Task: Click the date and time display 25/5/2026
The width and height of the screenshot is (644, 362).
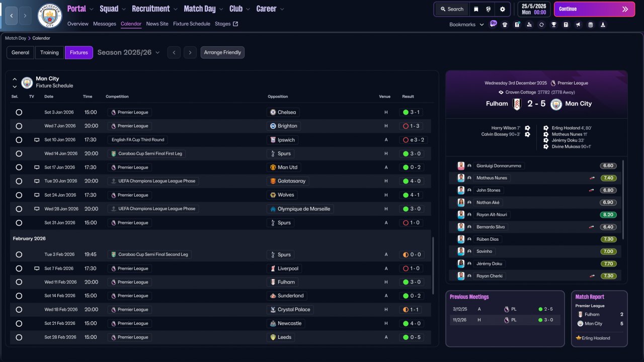Action: (534, 9)
